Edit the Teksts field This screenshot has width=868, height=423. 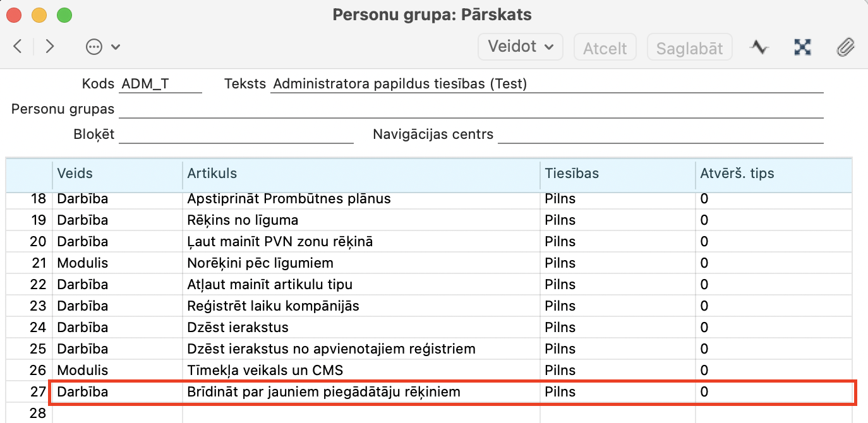click(546, 84)
